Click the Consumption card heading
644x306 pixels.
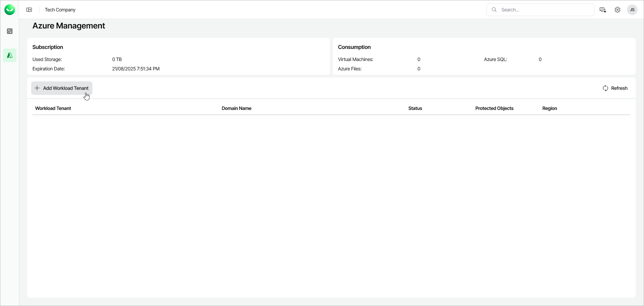pyautogui.click(x=354, y=47)
